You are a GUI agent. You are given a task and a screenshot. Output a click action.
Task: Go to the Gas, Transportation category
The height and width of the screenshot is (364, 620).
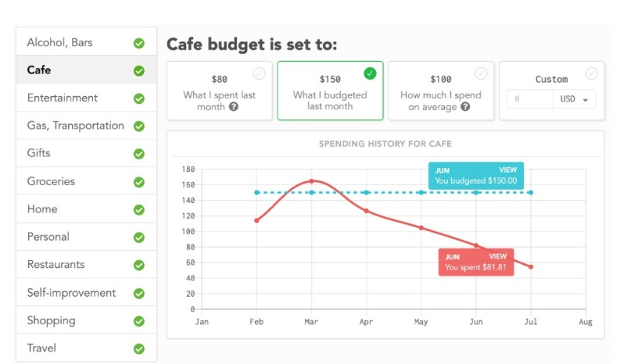click(75, 125)
